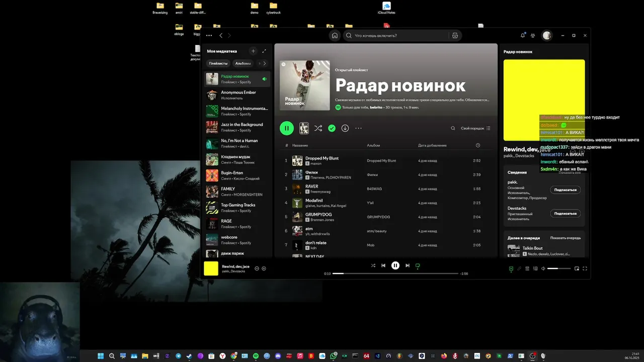
Task: Open the webcore playlist in library
Action: 237,240
